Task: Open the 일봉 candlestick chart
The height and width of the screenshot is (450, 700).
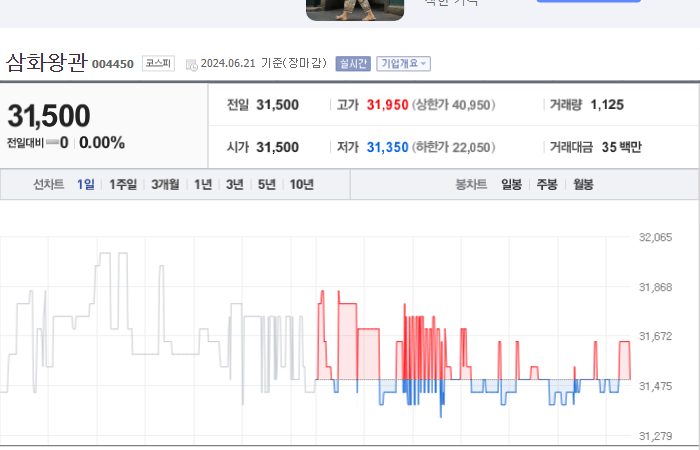Action: click(512, 184)
